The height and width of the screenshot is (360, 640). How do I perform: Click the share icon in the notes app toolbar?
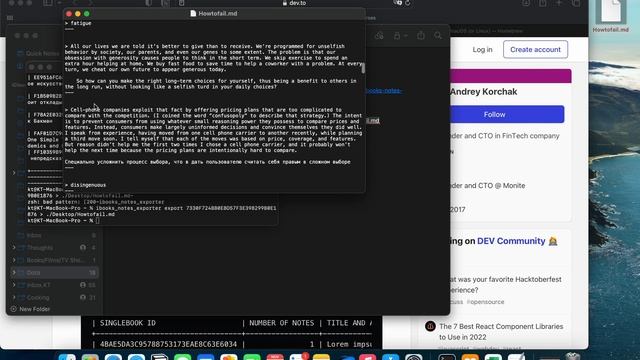coord(420,36)
